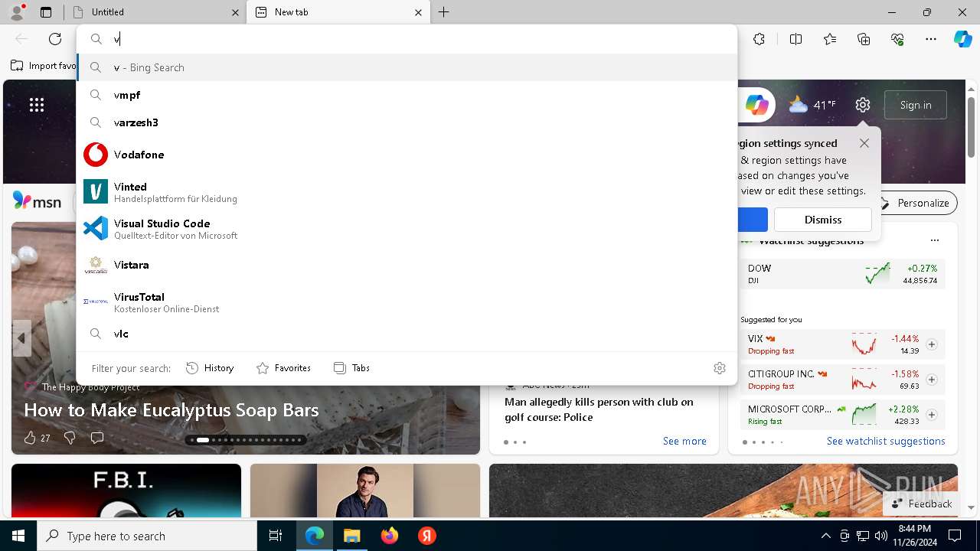Click the taskbar search box

pos(147,536)
